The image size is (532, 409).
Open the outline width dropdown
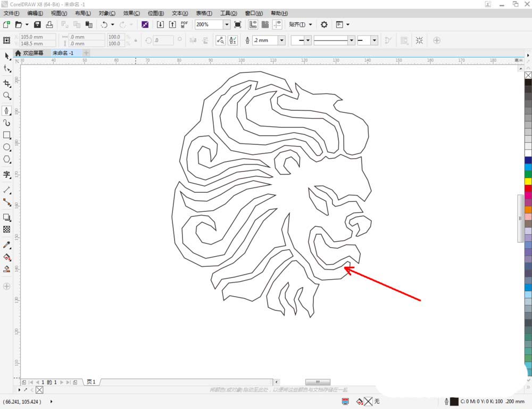click(x=281, y=40)
